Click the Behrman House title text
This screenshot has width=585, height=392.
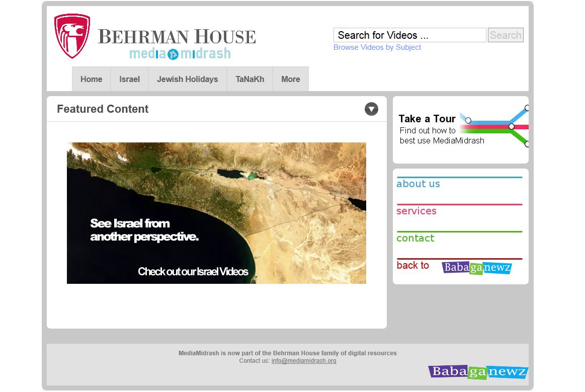coord(177,37)
